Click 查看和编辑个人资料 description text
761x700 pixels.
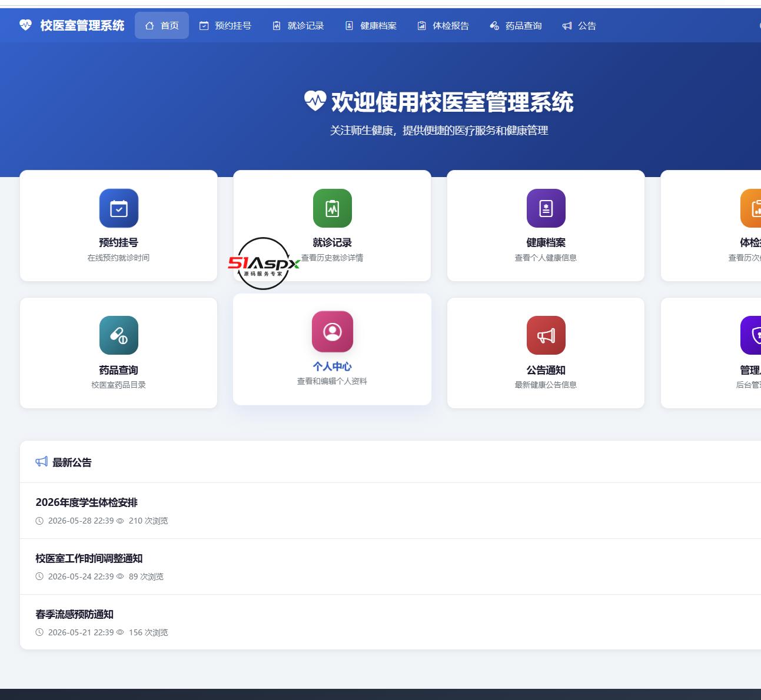333,381
